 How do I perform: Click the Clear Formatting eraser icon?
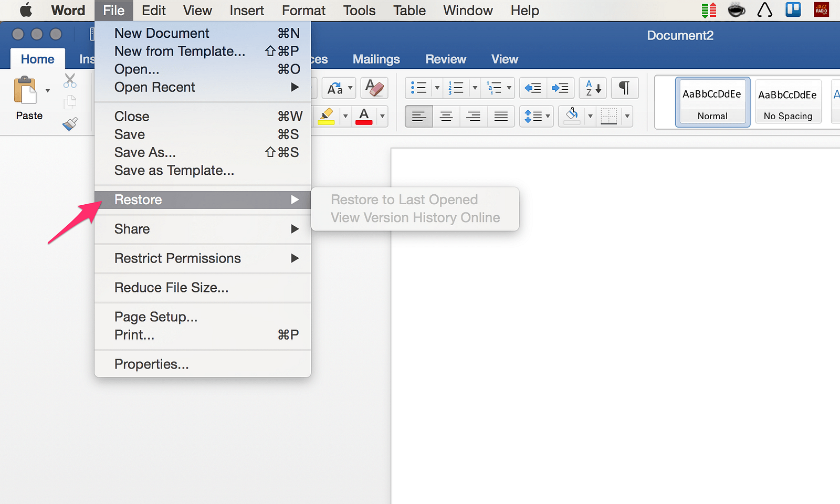click(374, 88)
